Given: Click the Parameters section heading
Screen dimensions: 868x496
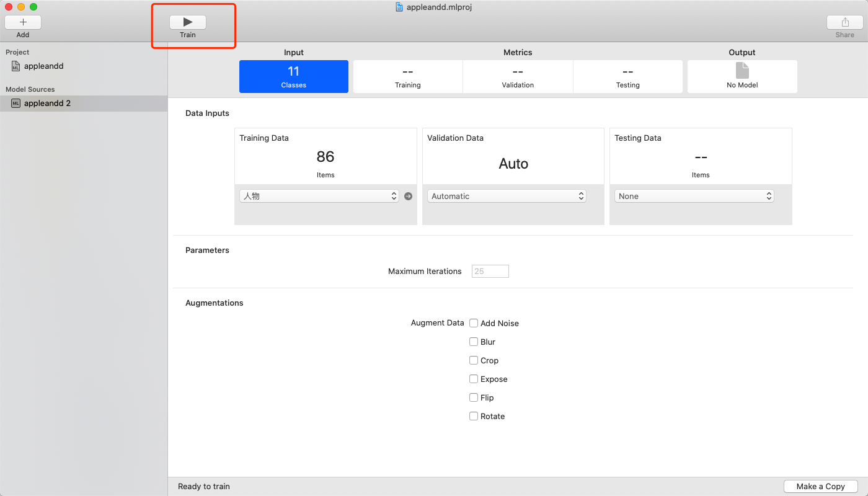Looking at the screenshot, I should [207, 250].
